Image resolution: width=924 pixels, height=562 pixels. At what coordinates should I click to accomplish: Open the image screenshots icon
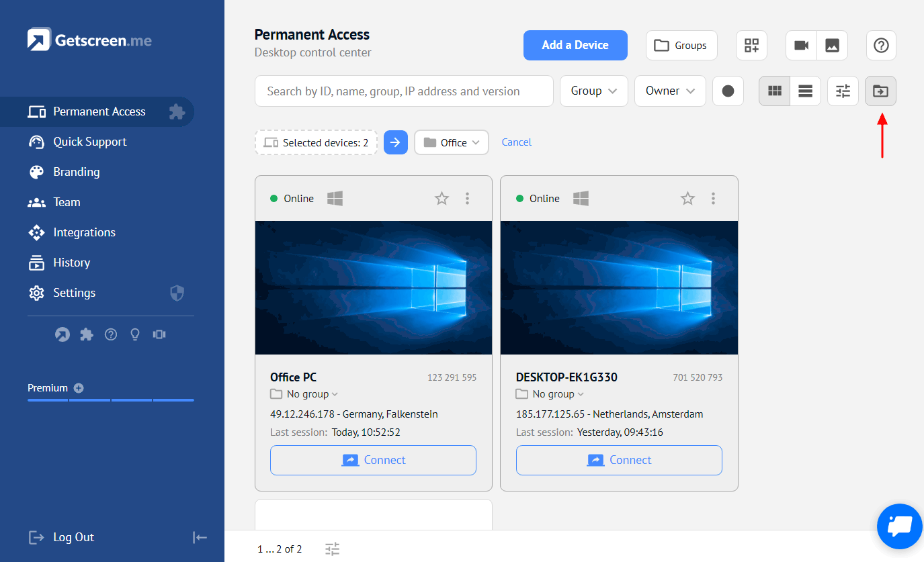(832, 46)
